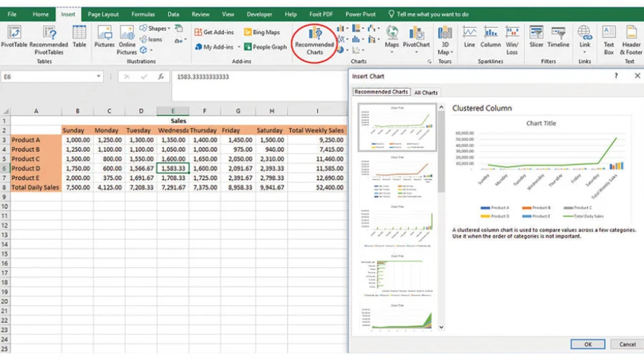Expand My Add-ins dropdown arrow

tap(238, 47)
